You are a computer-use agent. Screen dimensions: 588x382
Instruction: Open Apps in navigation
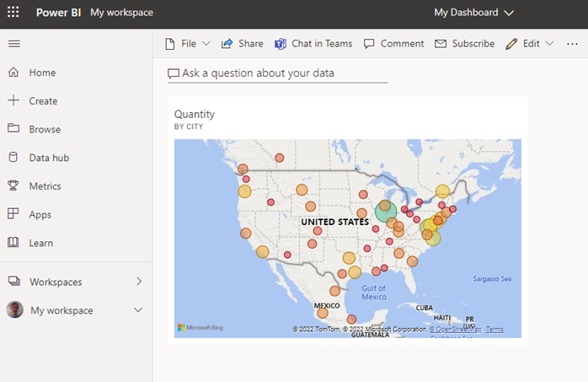click(x=40, y=215)
